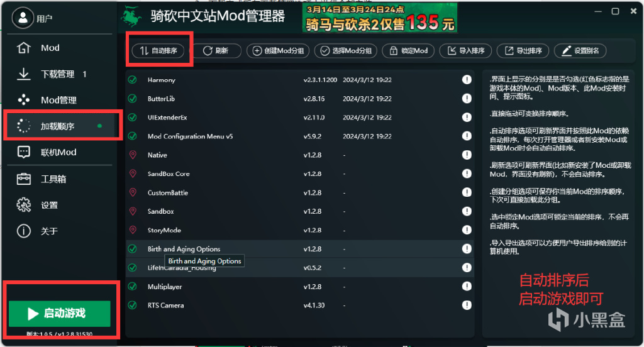Click the 刷新 refresh button
Screen dimensions: 644x347
[216, 50]
